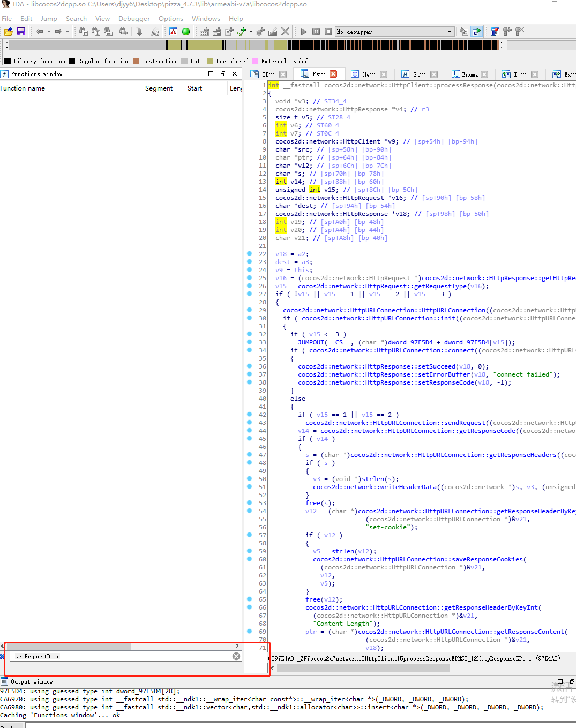
Task: Click the search text binoculars icon
Action: click(96, 32)
